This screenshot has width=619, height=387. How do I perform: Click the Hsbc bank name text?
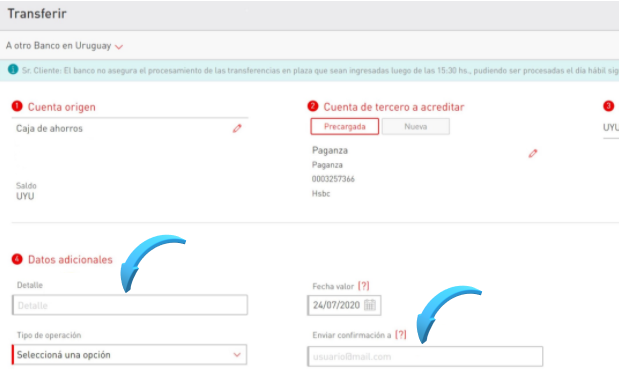(321, 194)
